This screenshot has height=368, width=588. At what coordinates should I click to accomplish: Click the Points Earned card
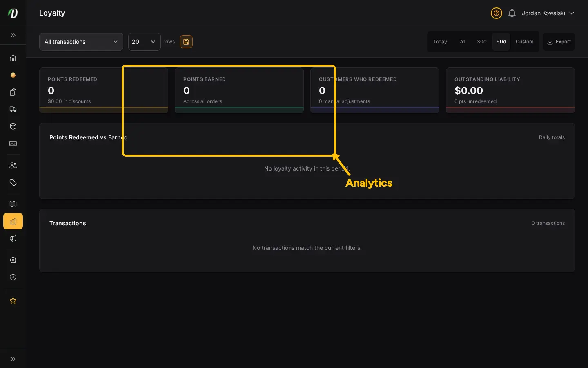click(x=239, y=90)
